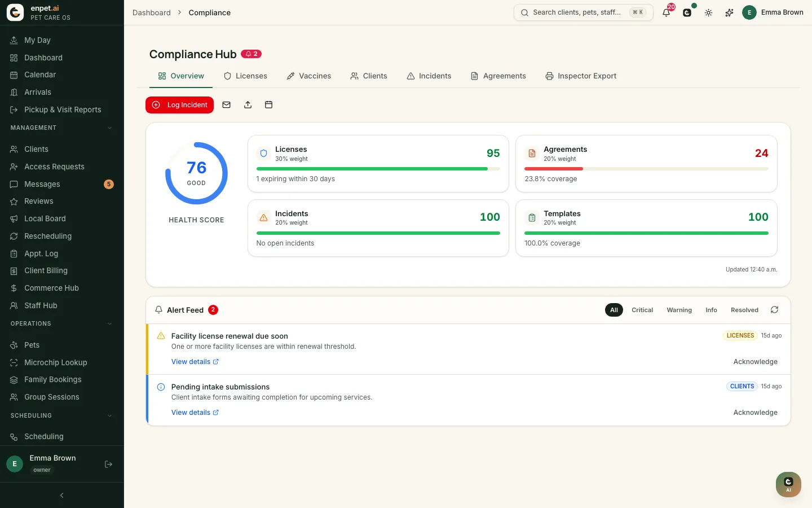Screen dimensions: 812x508
Task: Click the Agreements document icon in score card
Action: click(532, 154)
